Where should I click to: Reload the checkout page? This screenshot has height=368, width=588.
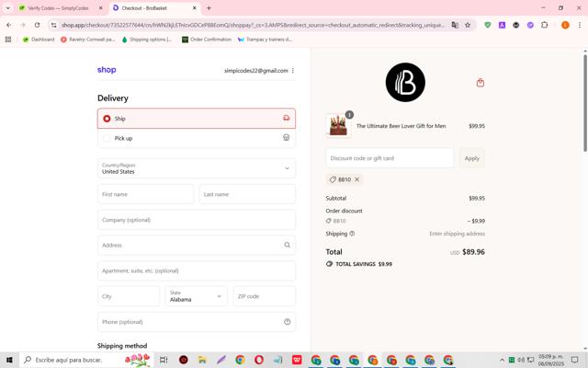pos(37,25)
